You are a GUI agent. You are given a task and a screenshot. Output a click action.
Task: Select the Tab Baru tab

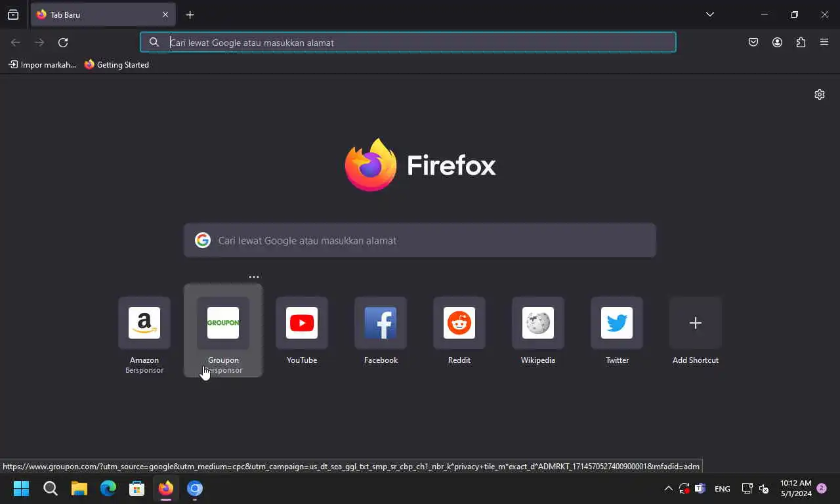(x=103, y=14)
